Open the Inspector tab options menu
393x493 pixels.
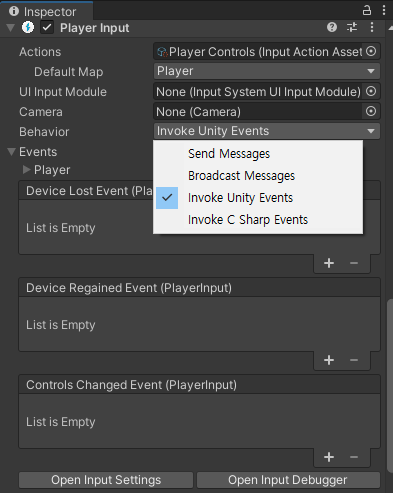(x=384, y=10)
